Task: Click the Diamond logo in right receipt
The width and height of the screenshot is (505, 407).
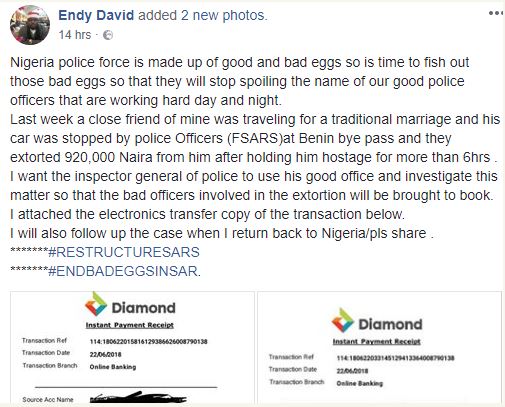Action: 377,321
